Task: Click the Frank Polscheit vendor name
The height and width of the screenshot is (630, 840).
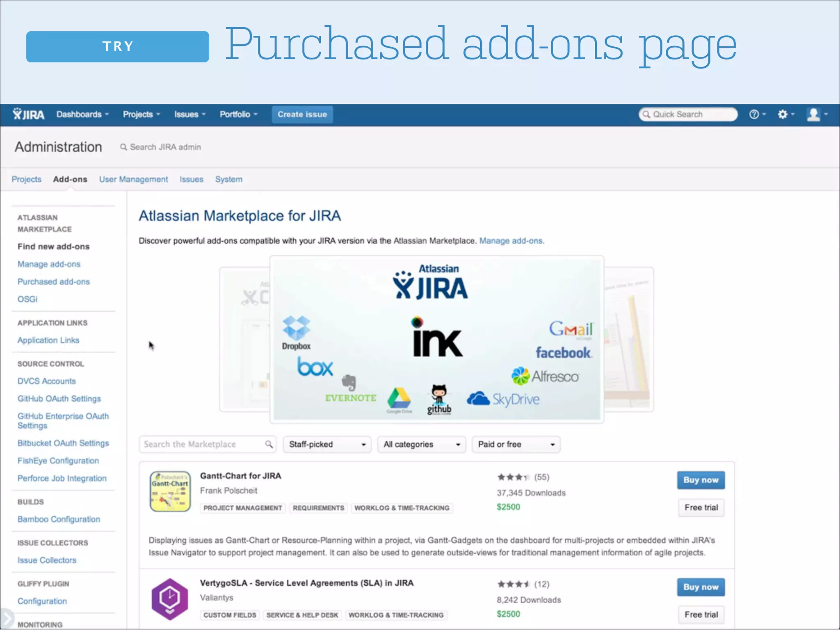Action: click(228, 491)
